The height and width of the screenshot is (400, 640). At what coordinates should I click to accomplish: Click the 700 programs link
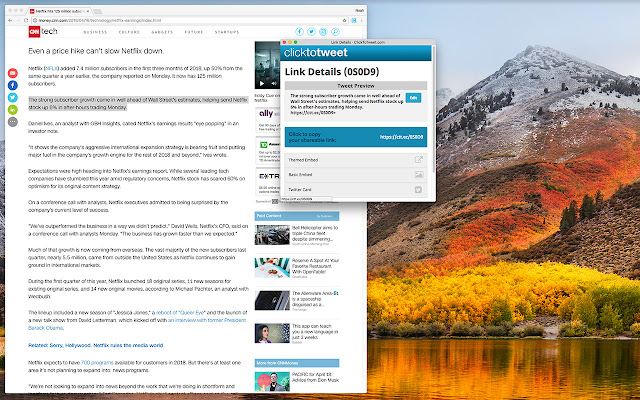point(97,362)
